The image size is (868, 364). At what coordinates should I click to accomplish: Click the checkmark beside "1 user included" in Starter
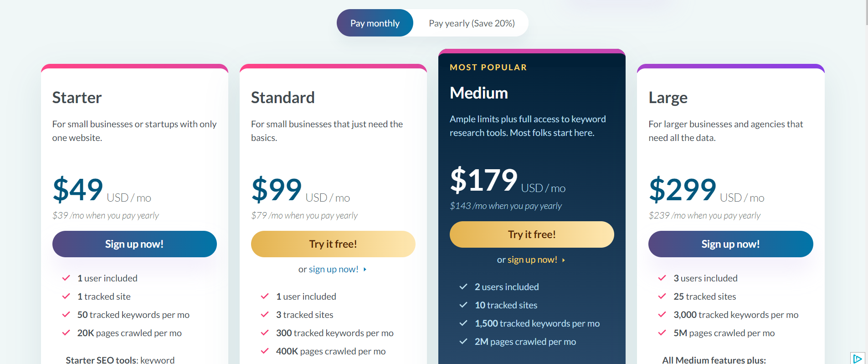coord(66,278)
